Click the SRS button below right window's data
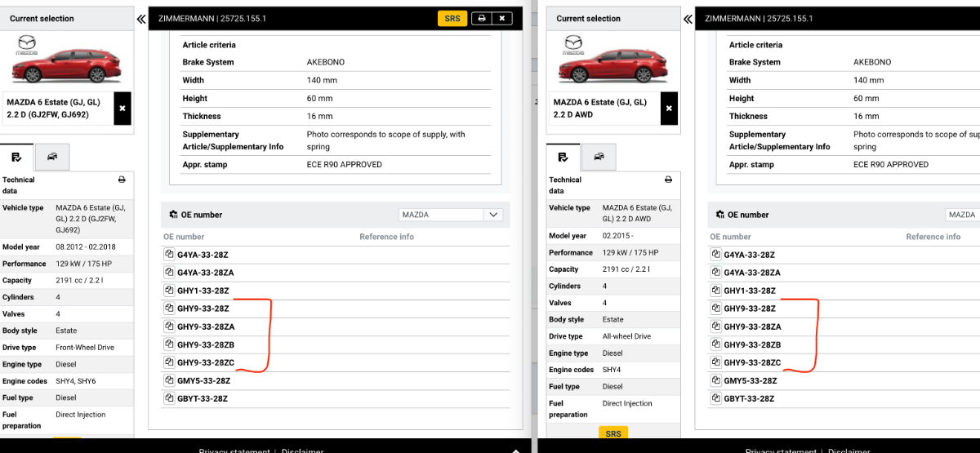This screenshot has height=453, width=980. click(x=613, y=433)
